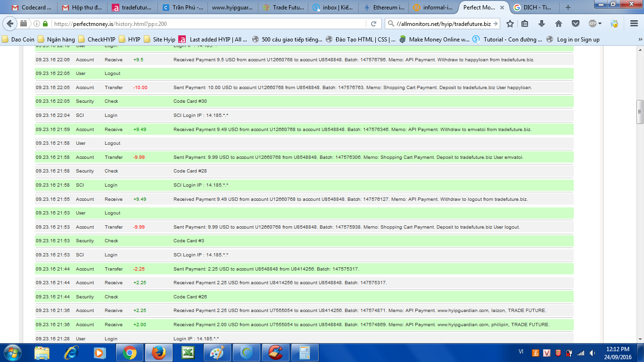This screenshot has height=362, width=644.
Task: Click the +9.5 received amount
Action: click(138, 60)
